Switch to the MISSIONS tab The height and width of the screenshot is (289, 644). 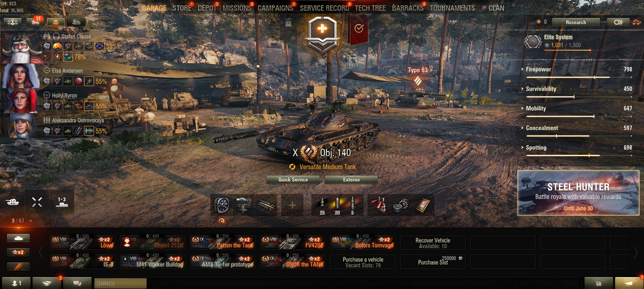coord(237,8)
